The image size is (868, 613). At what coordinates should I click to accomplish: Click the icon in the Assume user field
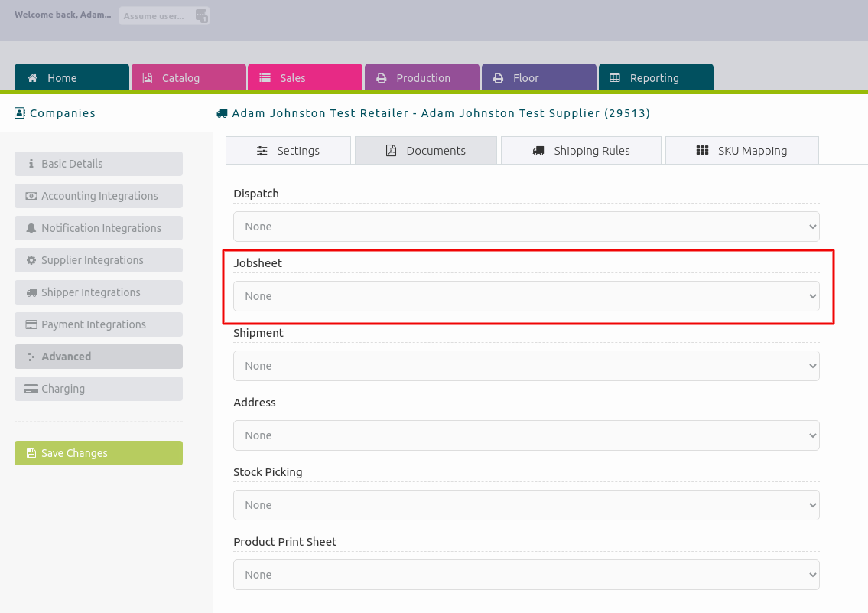click(201, 16)
